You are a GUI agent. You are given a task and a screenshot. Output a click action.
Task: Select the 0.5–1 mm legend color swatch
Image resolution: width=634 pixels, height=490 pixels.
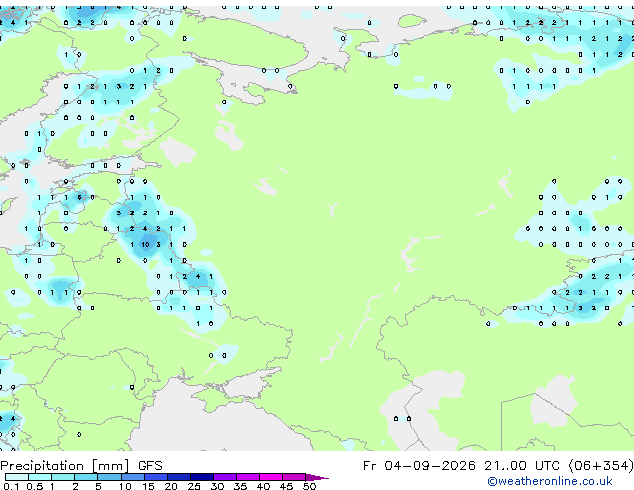pyautogui.click(x=40, y=477)
